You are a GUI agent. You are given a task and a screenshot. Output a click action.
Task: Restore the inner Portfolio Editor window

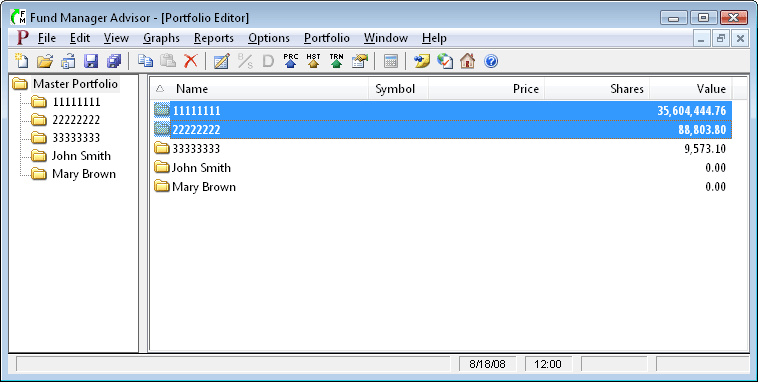(x=720, y=38)
